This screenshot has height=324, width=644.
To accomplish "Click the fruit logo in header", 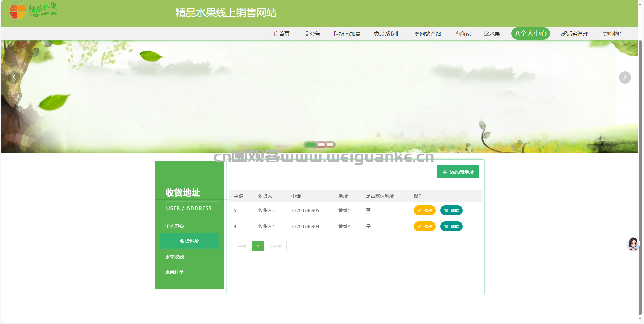I will (33, 10).
